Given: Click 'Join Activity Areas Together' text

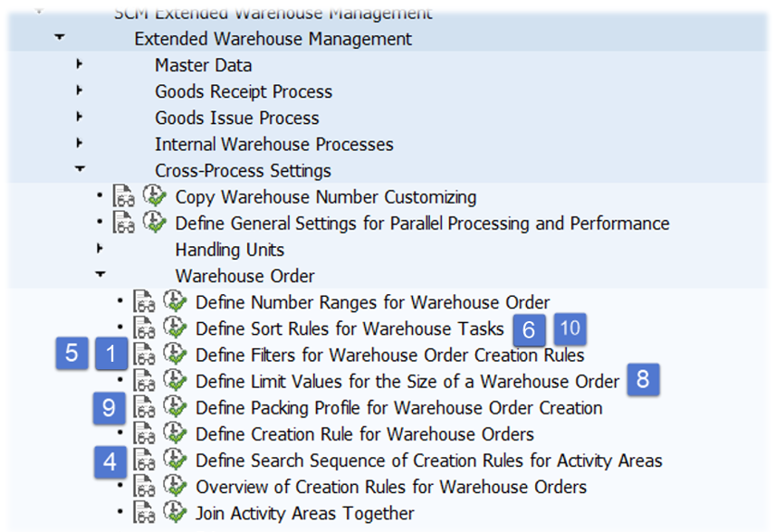Looking at the screenshot, I should (305, 513).
